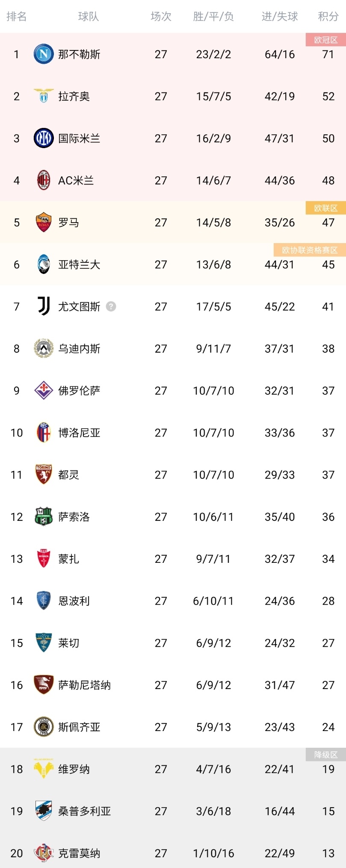Open the 乌迪内斯 team name link
Image resolution: width=346 pixels, height=868 pixels.
79,349
